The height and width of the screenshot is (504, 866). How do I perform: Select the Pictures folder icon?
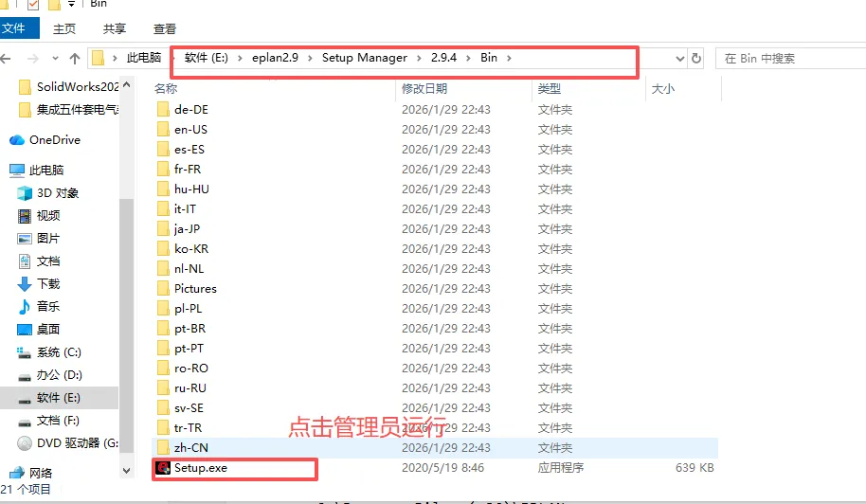point(163,288)
